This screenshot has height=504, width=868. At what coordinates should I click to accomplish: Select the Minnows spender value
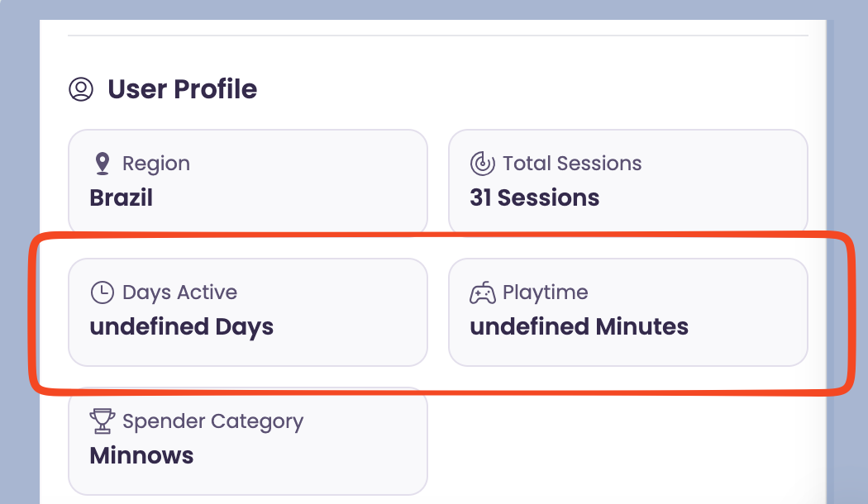[141, 456]
